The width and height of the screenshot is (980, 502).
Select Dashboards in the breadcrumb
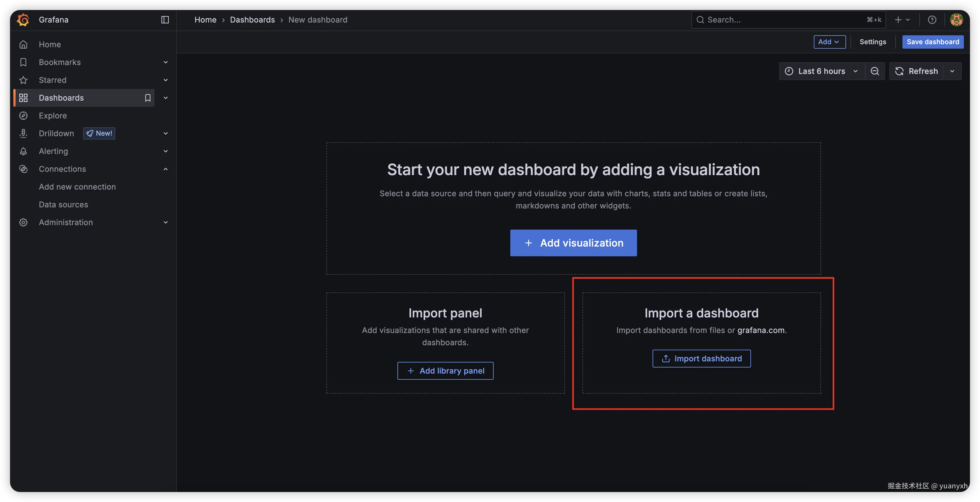point(252,19)
